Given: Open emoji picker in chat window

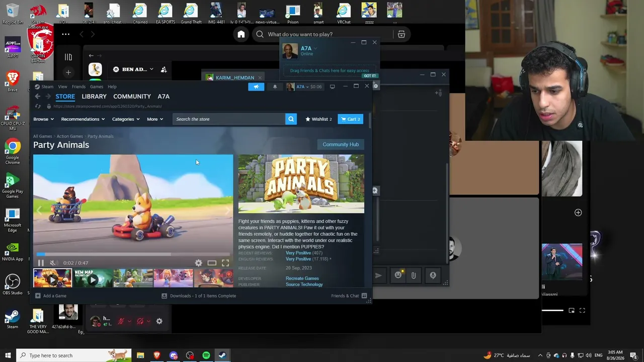Looking at the screenshot, I should pyautogui.click(x=398, y=275).
